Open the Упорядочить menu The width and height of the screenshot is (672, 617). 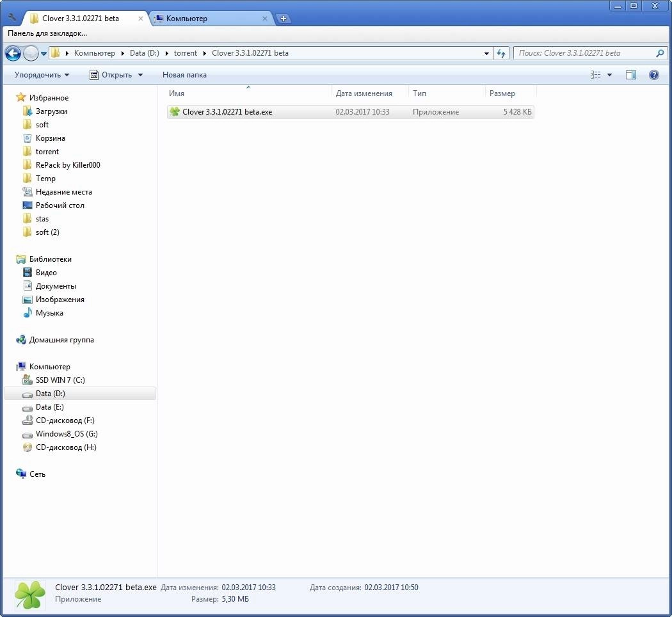[42, 75]
